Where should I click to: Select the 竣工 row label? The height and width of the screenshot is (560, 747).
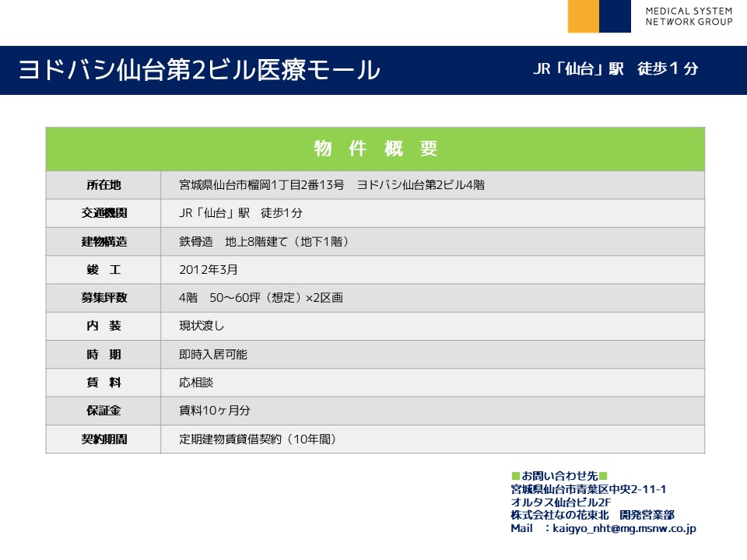[x=103, y=270]
